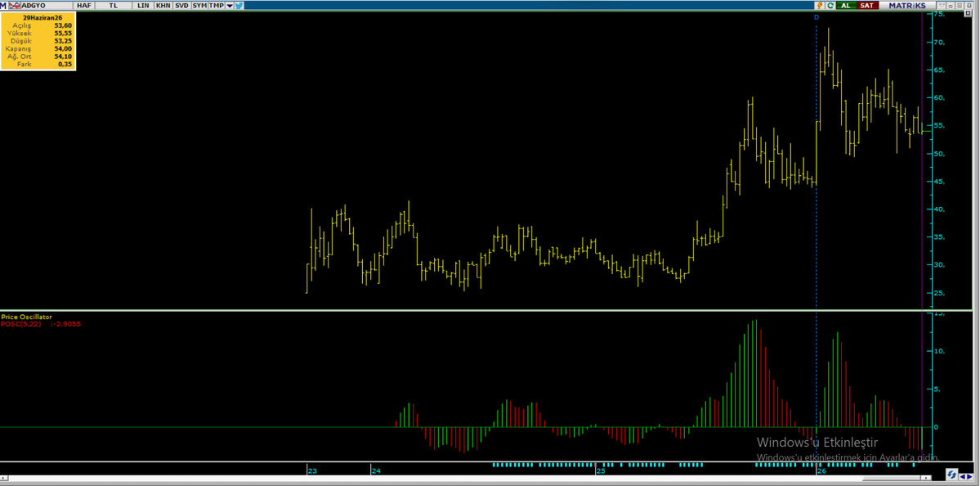Place a sell order with SAT
The width and height of the screenshot is (980, 486).
(867, 5)
